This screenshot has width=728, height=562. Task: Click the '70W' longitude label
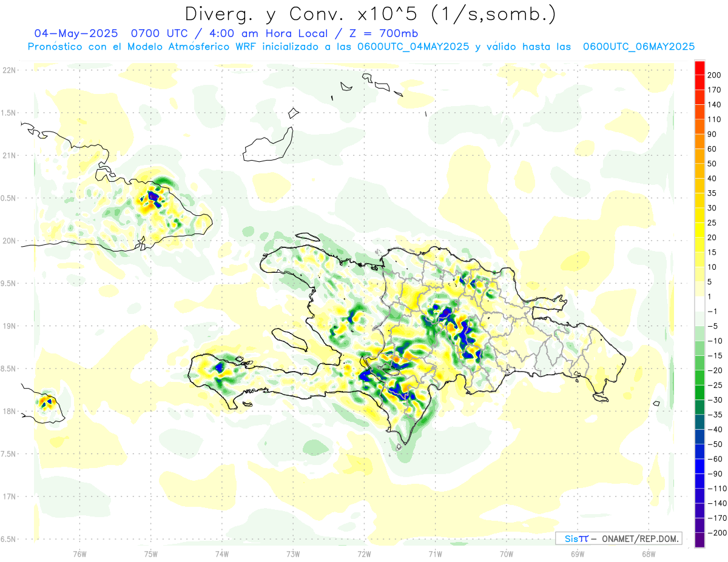point(507,554)
